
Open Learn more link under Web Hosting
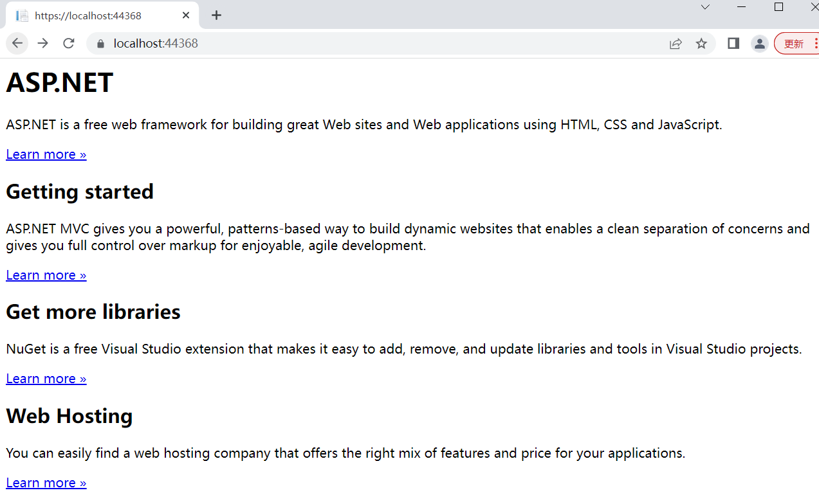pyautogui.click(x=46, y=483)
